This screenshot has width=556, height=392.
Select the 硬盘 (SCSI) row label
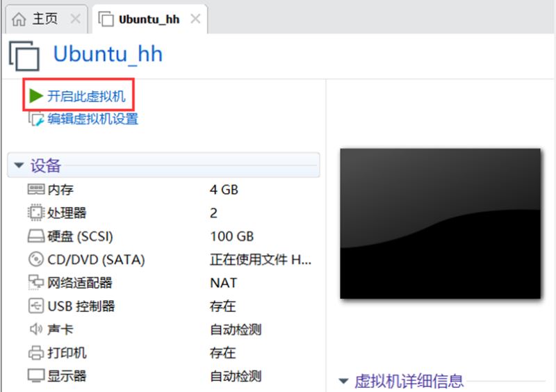[x=80, y=236]
